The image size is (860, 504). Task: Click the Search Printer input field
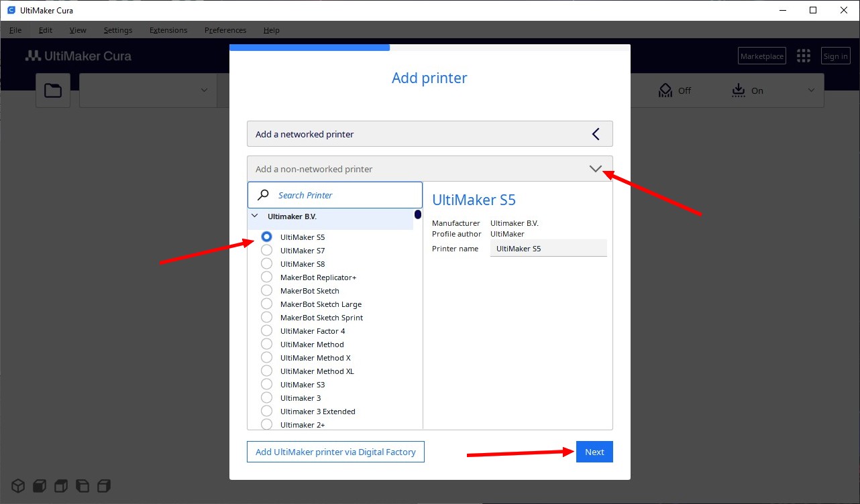click(342, 195)
